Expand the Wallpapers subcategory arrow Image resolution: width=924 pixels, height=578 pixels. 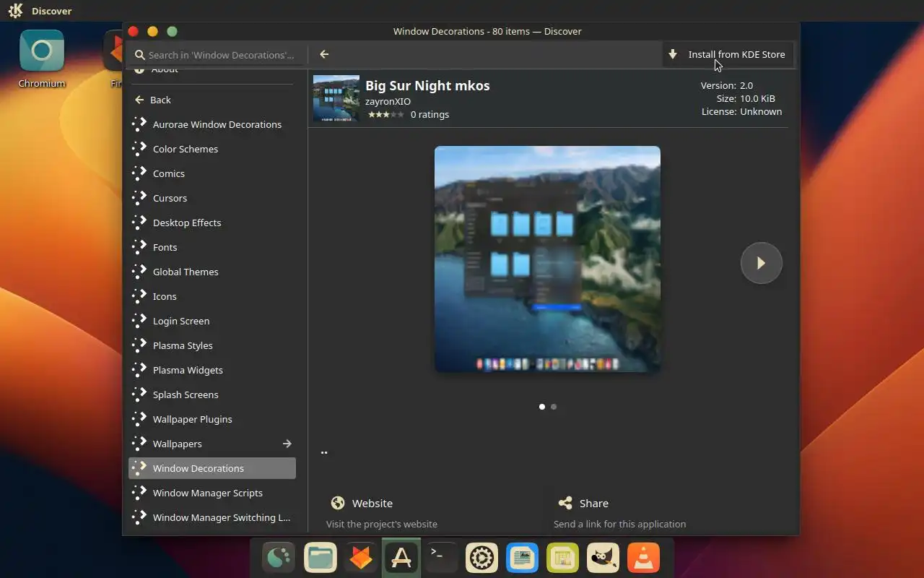287,444
